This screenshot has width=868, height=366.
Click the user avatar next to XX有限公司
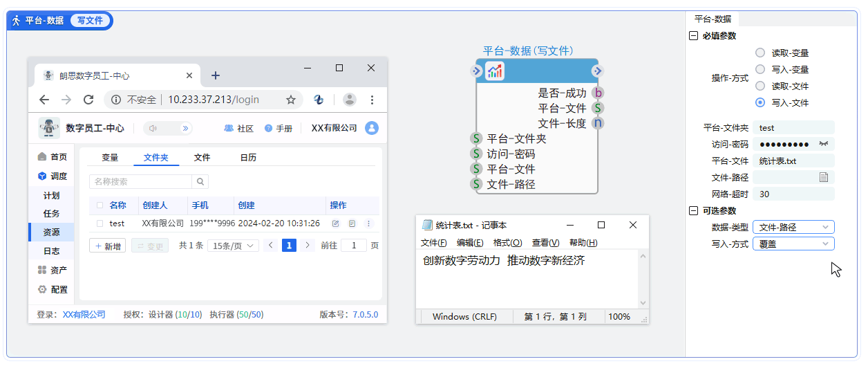pyautogui.click(x=372, y=128)
